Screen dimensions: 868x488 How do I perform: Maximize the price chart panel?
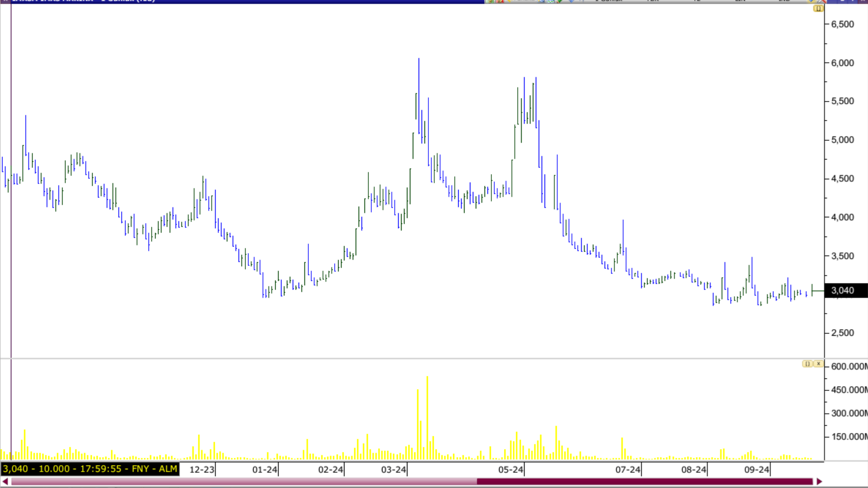pos(818,9)
